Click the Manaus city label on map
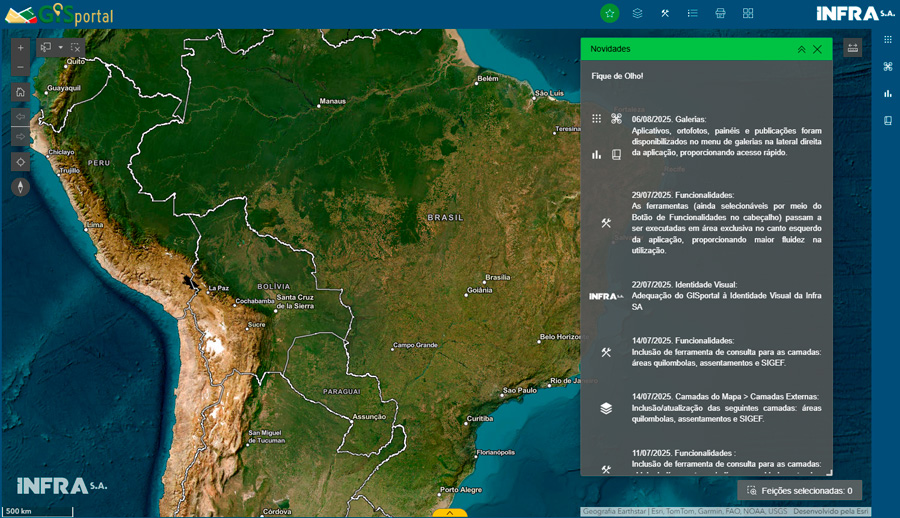The height and width of the screenshot is (518, 900). pyautogui.click(x=332, y=101)
